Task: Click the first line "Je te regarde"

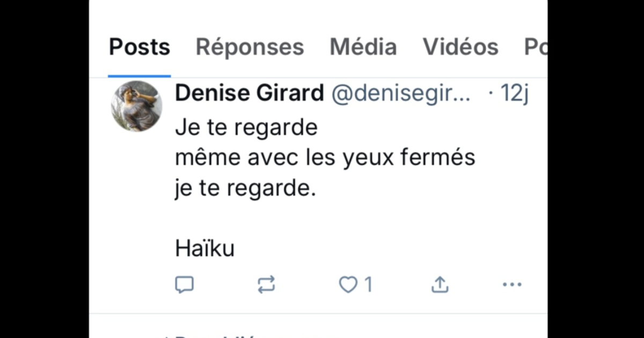Action: coord(246,128)
